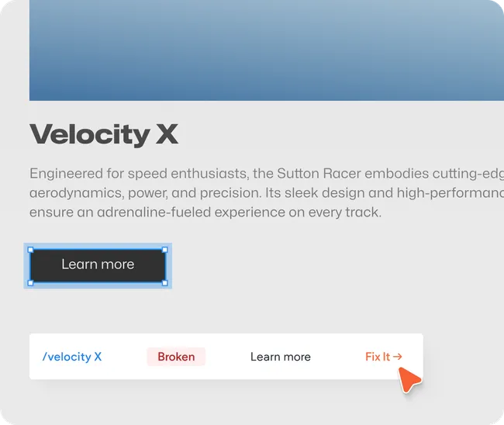Click the bottom-left selection handle of the button

click(x=30, y=283)
